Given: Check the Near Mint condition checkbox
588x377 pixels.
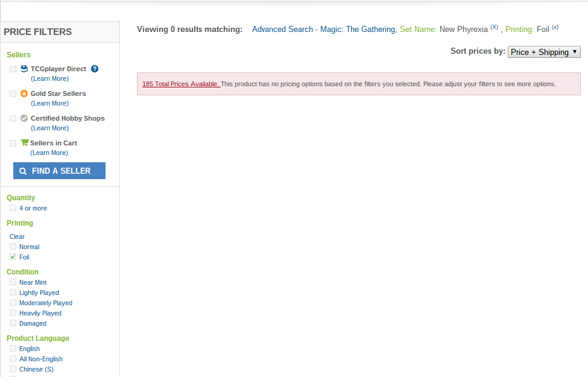Looking at the screenshot, I should pyautogui.click(x=13, y=282).
